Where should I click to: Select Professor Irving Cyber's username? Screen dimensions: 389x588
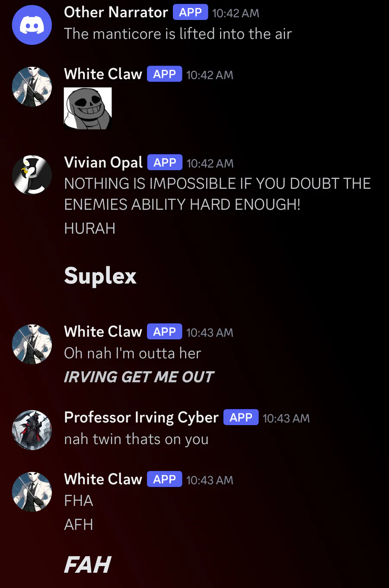pyautogui.click(x=141, y=417)
